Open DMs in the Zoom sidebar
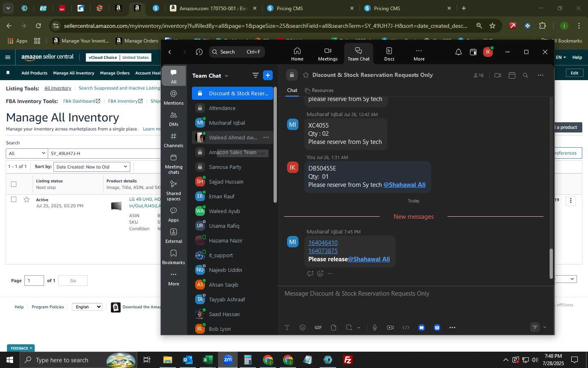 [x=174, y=119]
